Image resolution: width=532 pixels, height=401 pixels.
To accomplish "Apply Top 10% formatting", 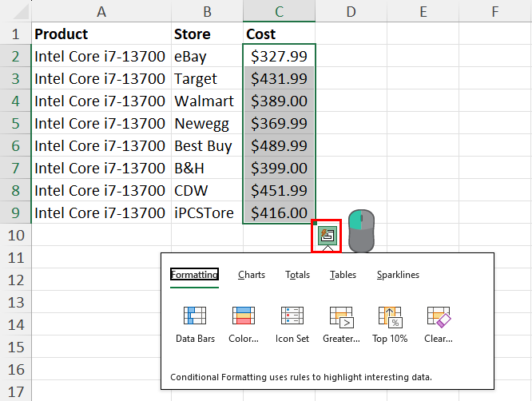I will 390,324.
